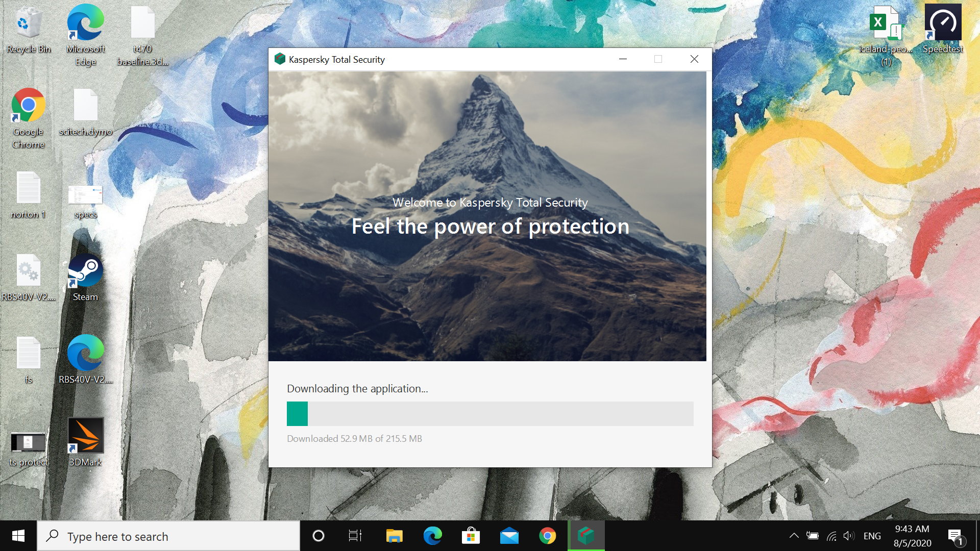Open the Wi-Fi network tray icon
Screen dimensions: 980x551
(831, 536)
